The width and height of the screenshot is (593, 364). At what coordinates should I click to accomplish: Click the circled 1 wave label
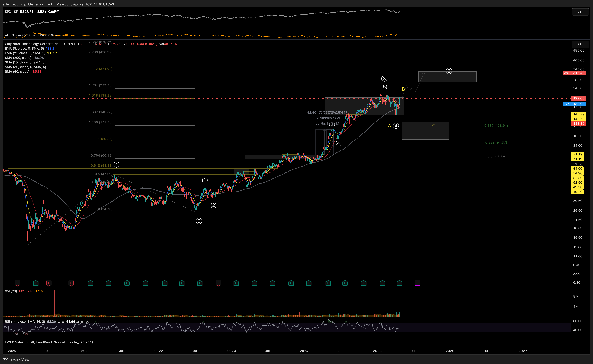coord(117,165)
